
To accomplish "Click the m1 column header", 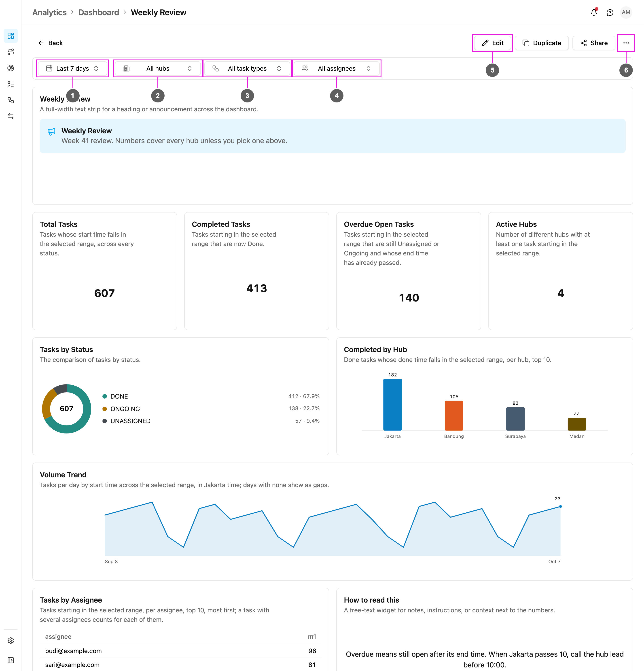I will [x=312, y=636].
